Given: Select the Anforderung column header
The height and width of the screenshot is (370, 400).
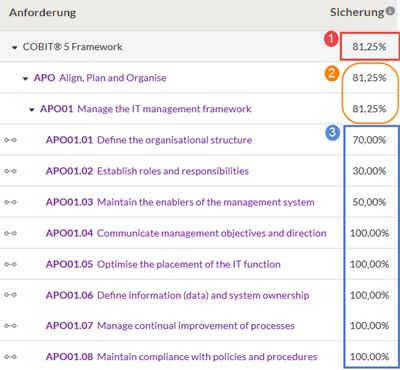Looking at the screenshot, I should coord(42,13).
